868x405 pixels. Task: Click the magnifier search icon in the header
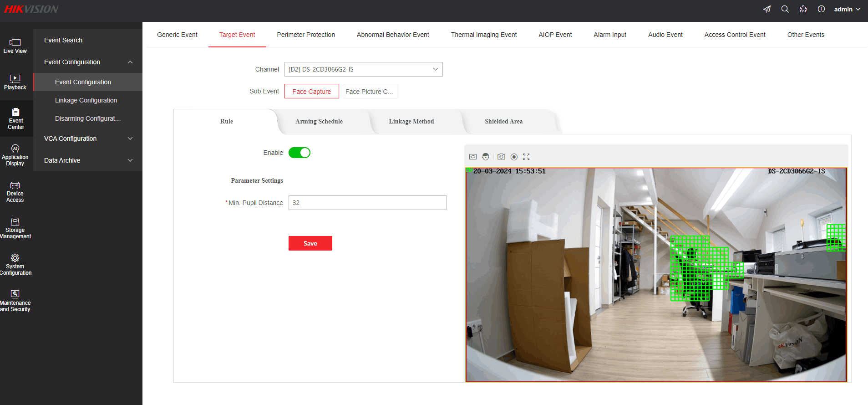(785, 9)
